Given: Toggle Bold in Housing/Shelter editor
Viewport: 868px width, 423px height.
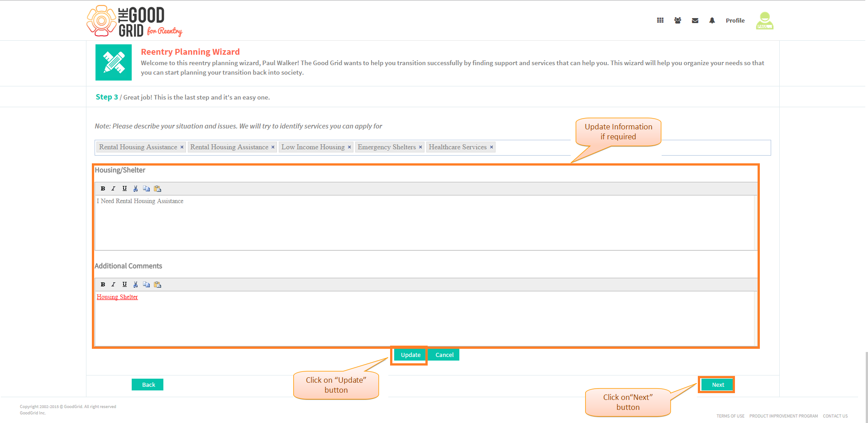Looking at the screenshot, I should pyautogui.click(x=103, y=189).
